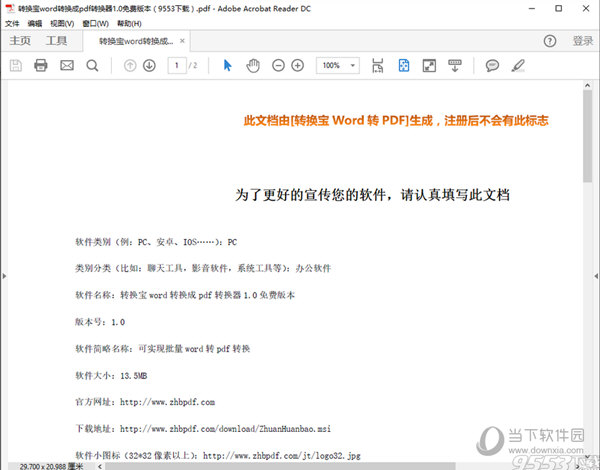Fit one full page icon

coord(404,65)
